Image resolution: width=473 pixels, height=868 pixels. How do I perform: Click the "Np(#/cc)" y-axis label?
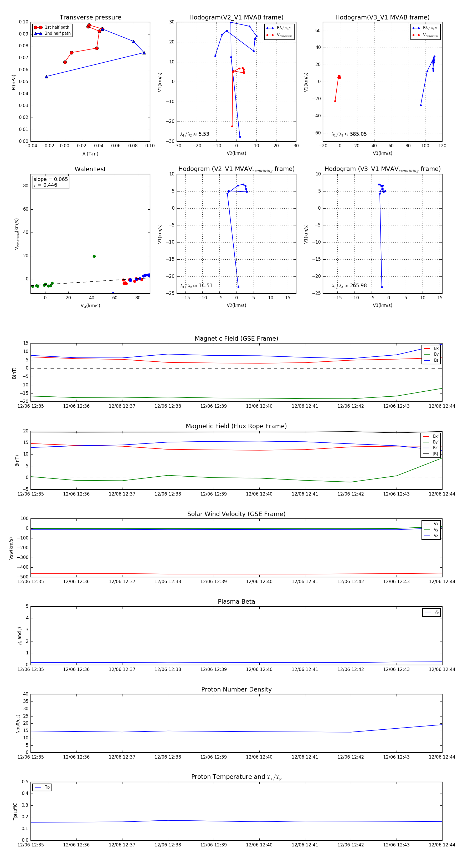pyautogui.click(x=18, y=724)
